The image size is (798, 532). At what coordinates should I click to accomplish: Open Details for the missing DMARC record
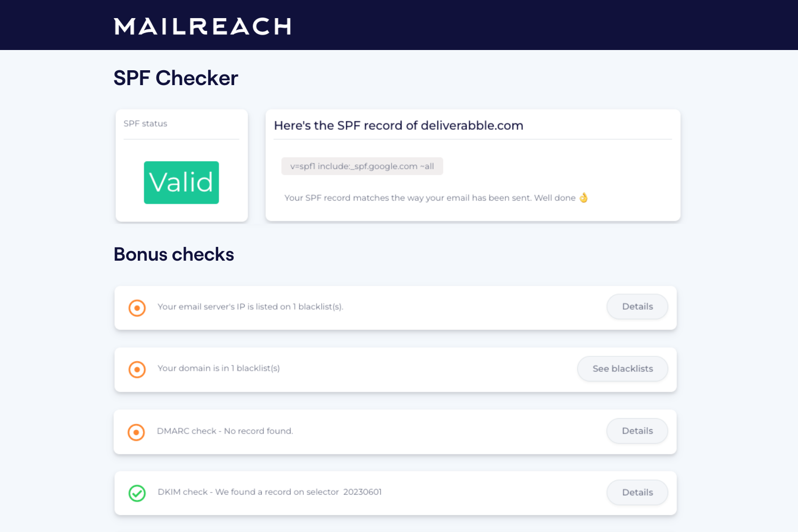(x=637, y=431)
